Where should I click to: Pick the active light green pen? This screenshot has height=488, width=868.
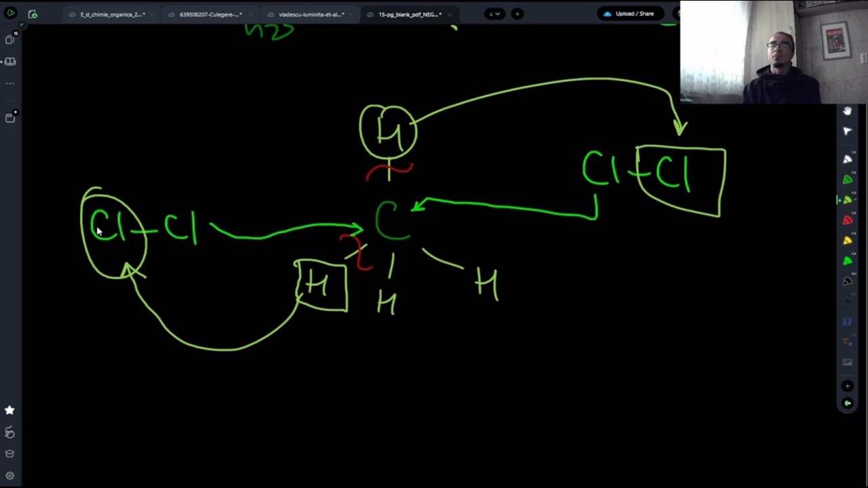pyautogui.click(x=847, y=200)
